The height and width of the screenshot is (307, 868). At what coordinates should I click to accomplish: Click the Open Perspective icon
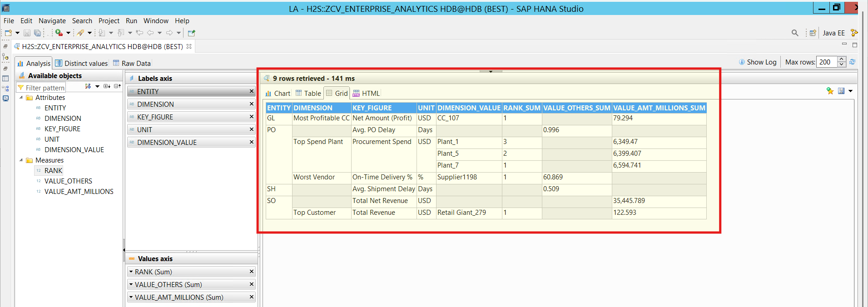813,33
